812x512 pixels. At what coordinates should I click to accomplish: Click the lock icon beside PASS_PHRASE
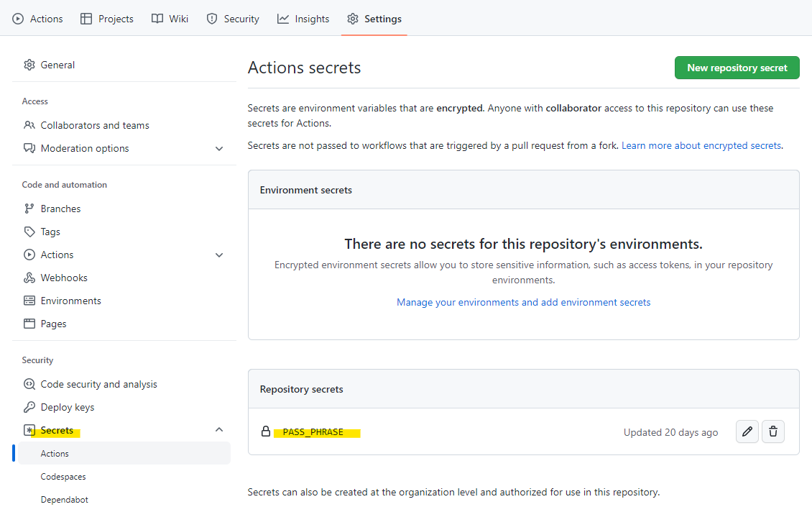pos(266,432)
